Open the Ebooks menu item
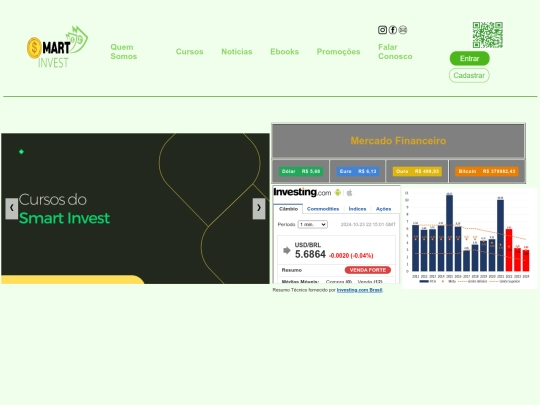Screen dimensions: 540x405 [x=284, y=52]
